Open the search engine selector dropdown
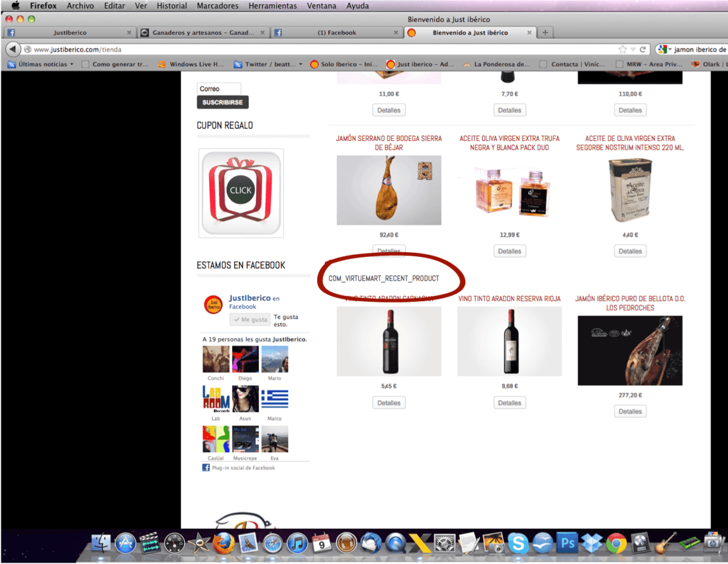This screenshot has height=564, width=728. tap(665, 49)
